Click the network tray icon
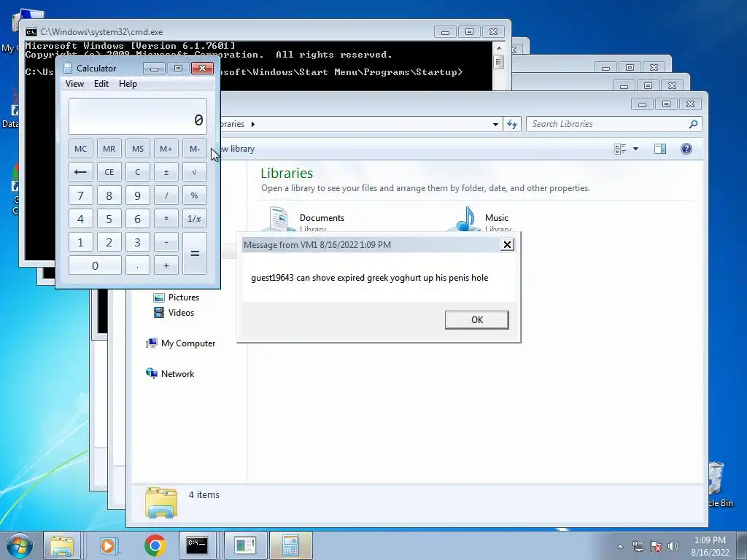 pos(638,546)
